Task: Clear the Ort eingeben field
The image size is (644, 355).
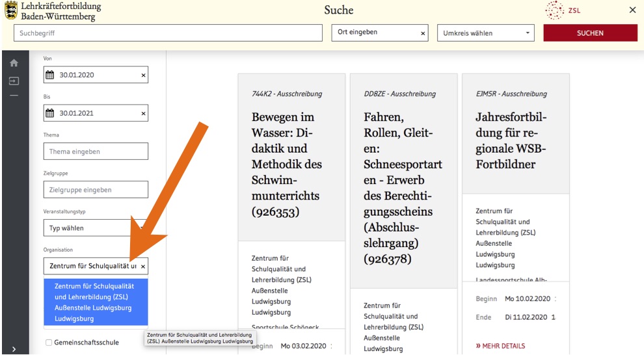Action: click(x=423, y=33)
